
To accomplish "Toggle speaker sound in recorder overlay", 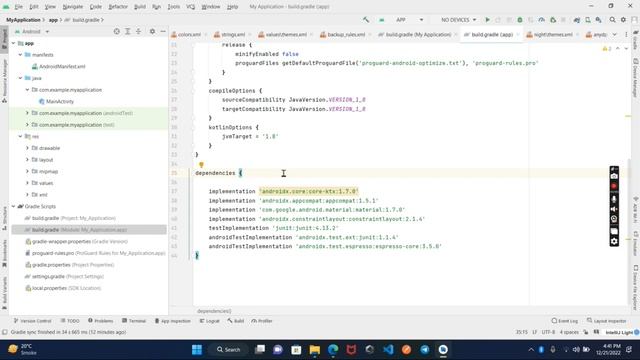I will pyautogui.click(x=614, y=209).
